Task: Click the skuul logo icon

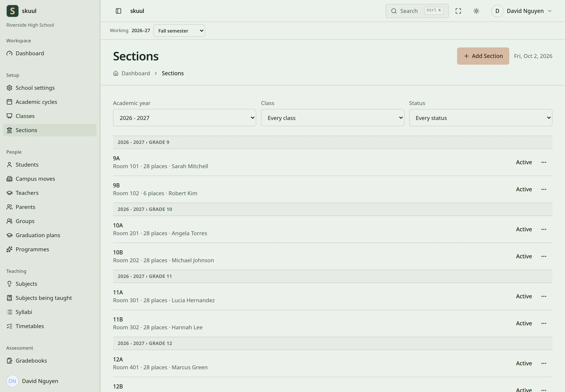Action: coord(13,11)
